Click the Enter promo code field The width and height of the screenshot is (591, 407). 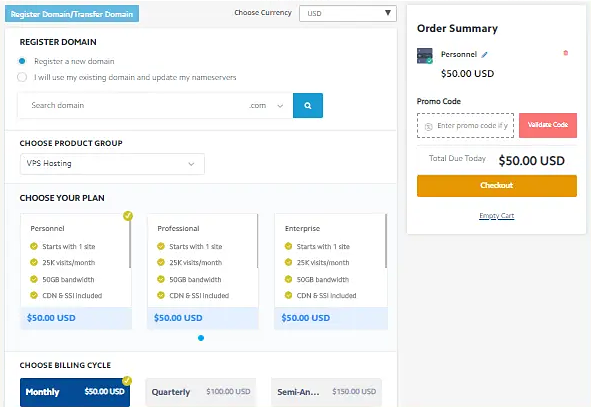465,125
